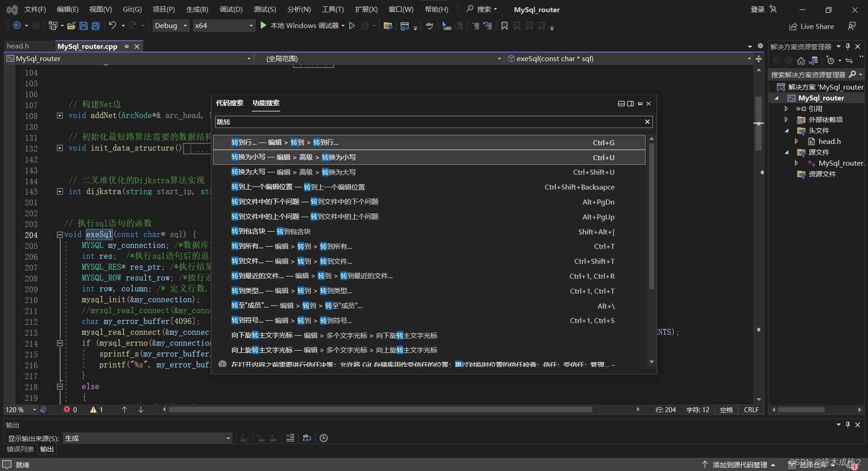Click the pending changes filter clock icon
This screenshot has width=868, height=471.
(x=830, y=61)
